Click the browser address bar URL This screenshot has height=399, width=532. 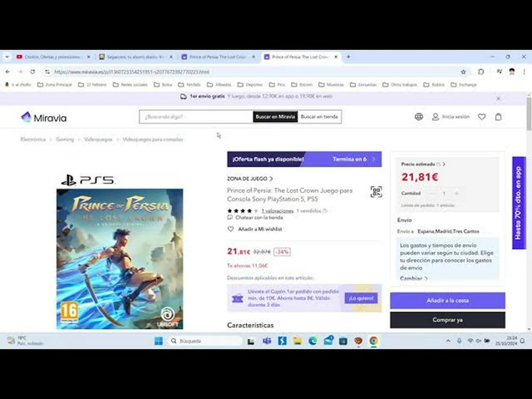coord(132,72)
